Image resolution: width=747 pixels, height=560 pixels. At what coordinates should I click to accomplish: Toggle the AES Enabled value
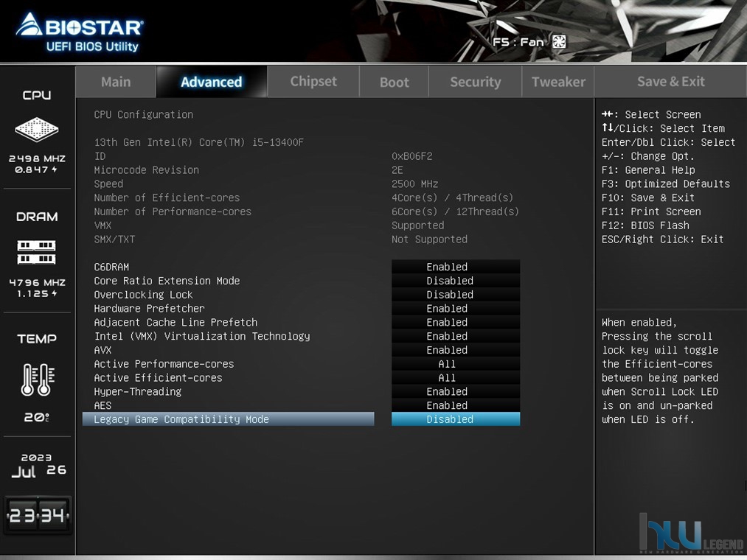coord(456,405)
